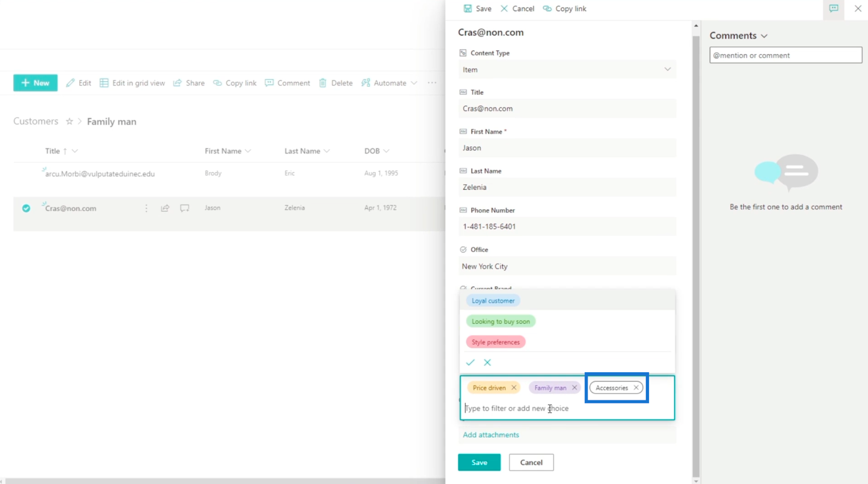Open the DOB column dropdown
868x484 pixels.
click(376, 151)
